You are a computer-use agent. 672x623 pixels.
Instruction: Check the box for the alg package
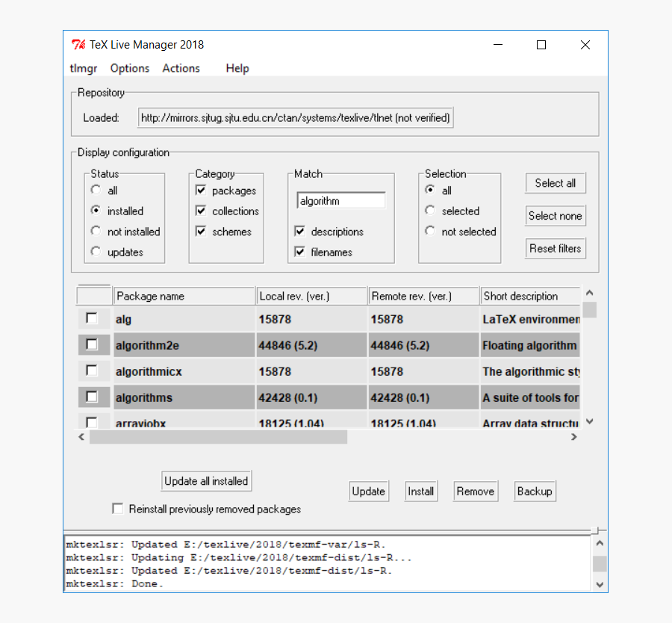tap(92, 318)
